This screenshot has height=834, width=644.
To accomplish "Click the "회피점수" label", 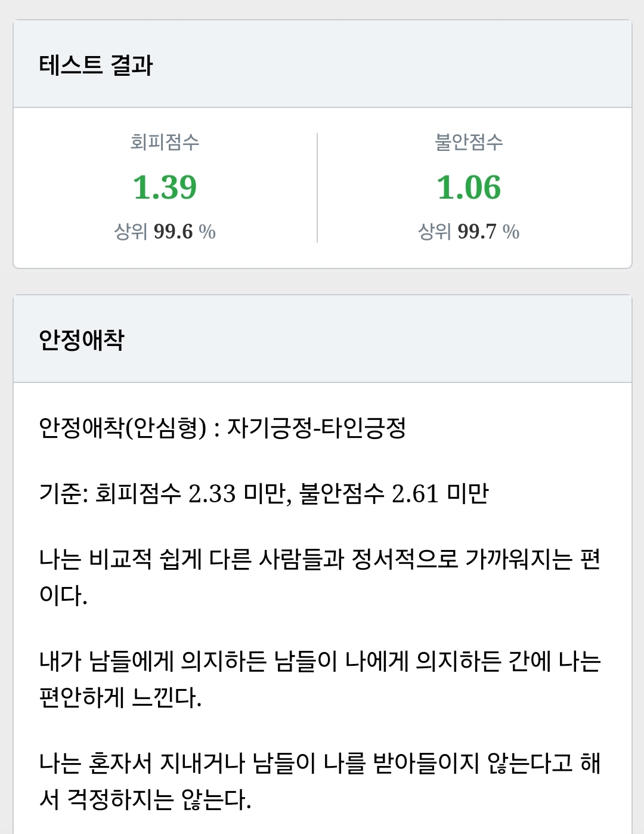I will pos(165,142).
